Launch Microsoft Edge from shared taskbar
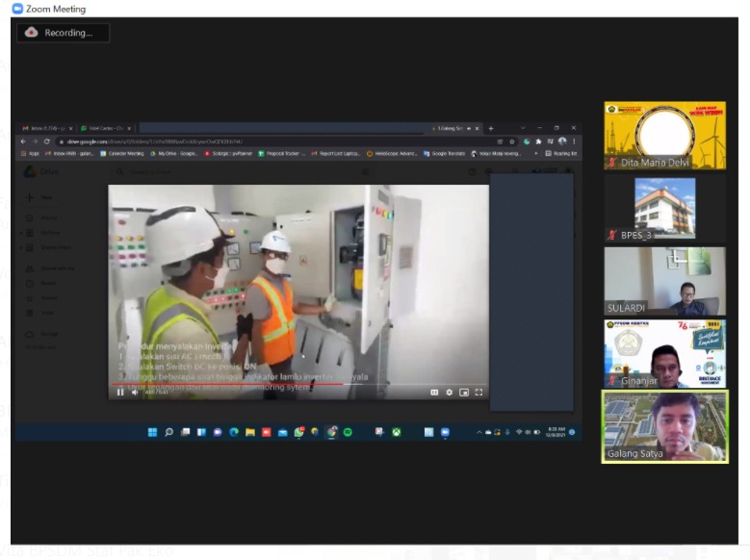This screenshot has height=560, width=750. tap(234, 432)
